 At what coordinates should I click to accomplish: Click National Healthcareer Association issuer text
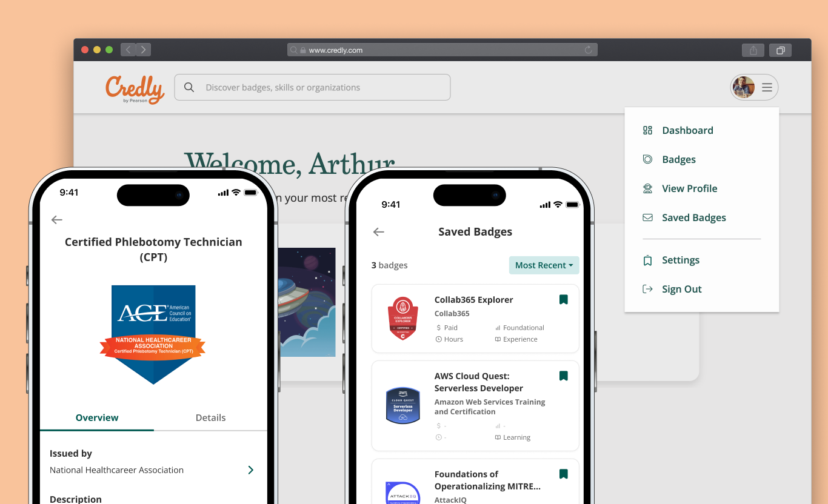pos(116,470)
